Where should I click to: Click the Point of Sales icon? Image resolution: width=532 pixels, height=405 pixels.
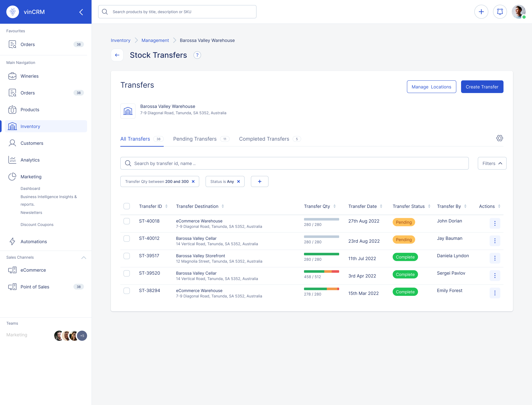(12, 287)
